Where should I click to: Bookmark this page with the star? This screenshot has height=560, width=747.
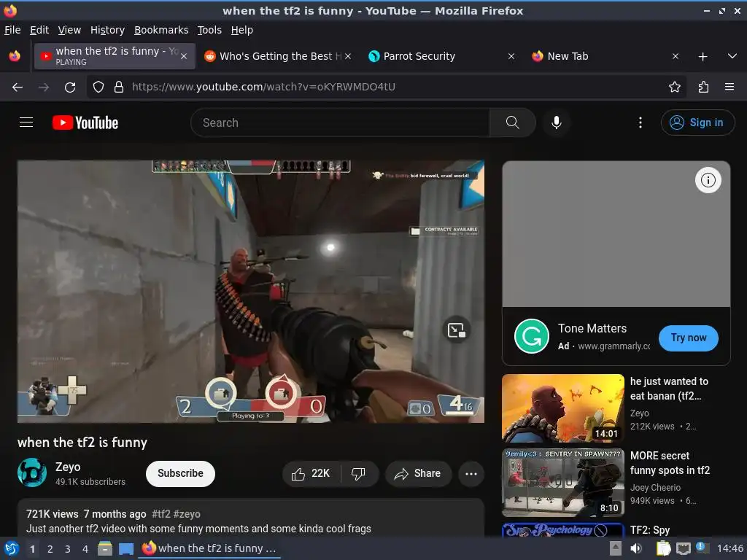click(674, 87)
